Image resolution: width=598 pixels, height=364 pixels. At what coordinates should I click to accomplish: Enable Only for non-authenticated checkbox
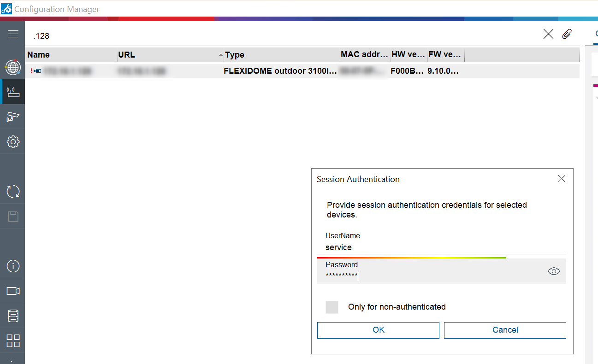tap(332, 307)
